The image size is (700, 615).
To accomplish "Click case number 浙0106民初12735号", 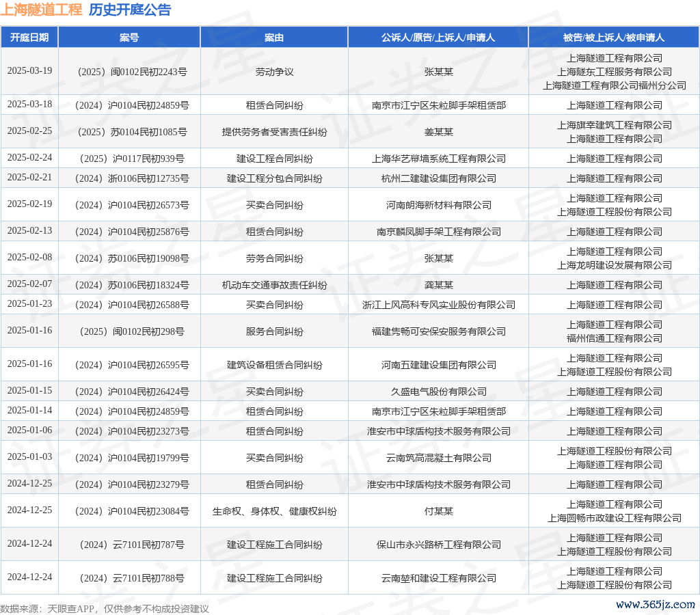I will [132, 178].
